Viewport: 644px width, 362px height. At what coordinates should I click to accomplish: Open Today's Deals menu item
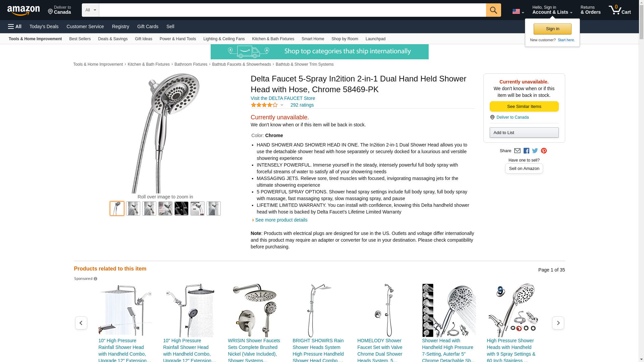pos(44,26)
